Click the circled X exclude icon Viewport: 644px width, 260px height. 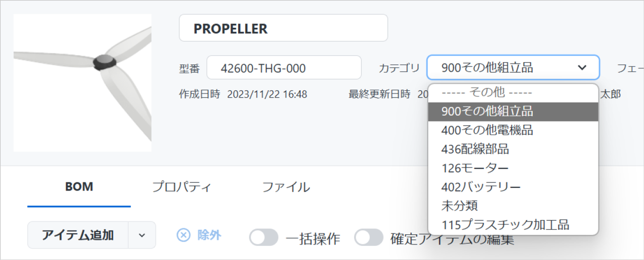(x=184, y=235)
